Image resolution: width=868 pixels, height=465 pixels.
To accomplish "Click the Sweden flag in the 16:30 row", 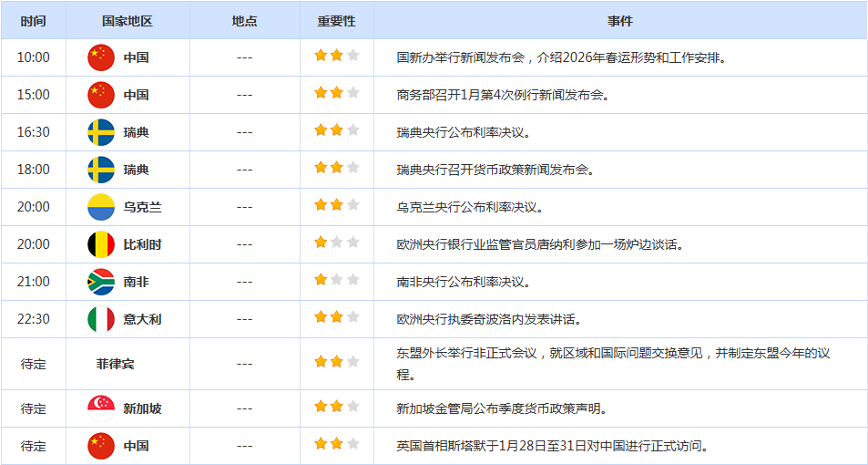I will point(101,132).
